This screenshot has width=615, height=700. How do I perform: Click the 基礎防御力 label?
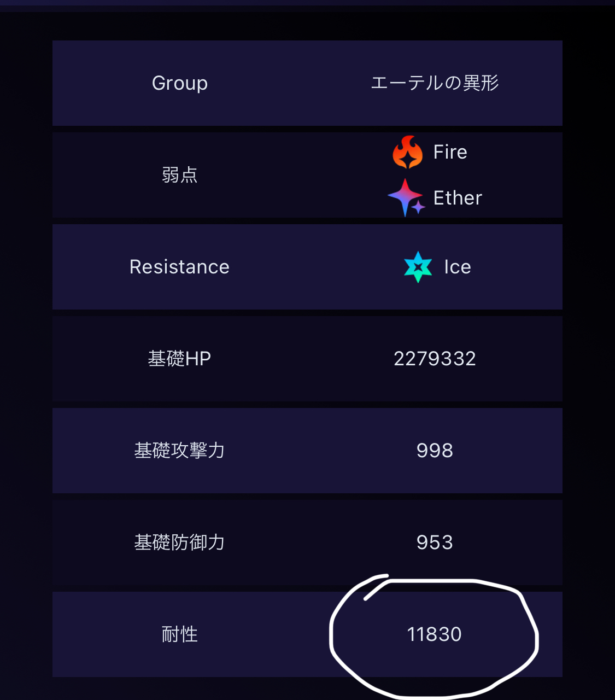pyautogui.click(x=180, y=542)
